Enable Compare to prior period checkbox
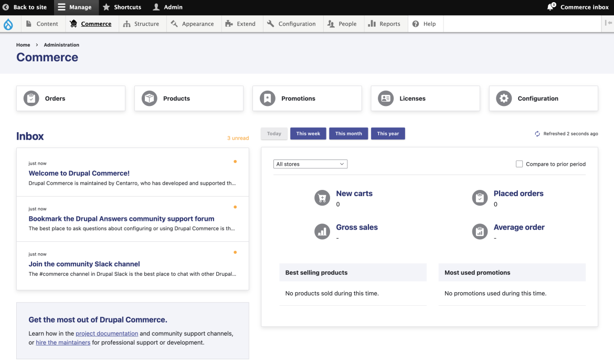The image size is (614, 364). 519,164
